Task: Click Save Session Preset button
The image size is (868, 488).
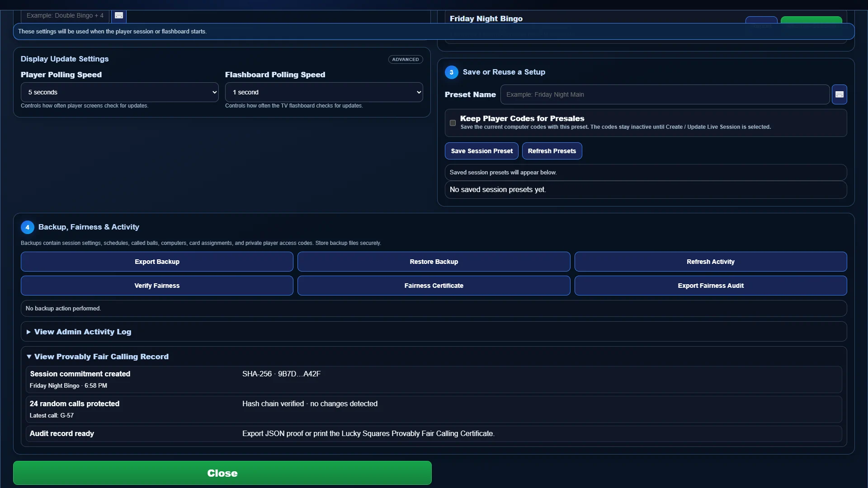Action: click(x=481, y=151)
